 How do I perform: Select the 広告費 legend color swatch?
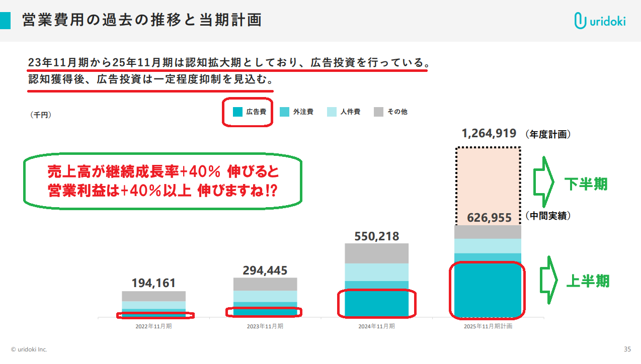(x=237, y=112)
